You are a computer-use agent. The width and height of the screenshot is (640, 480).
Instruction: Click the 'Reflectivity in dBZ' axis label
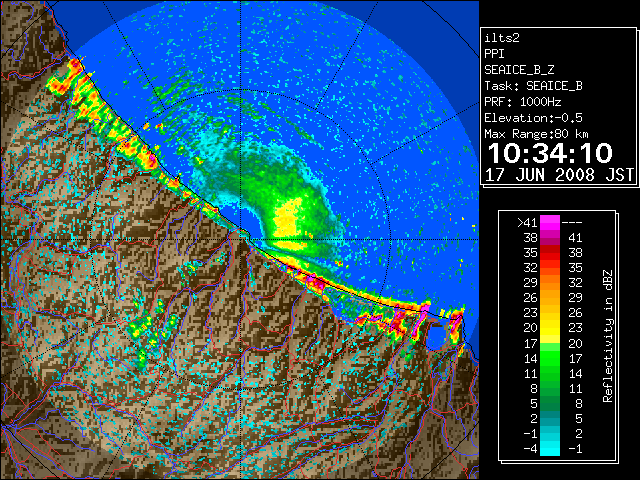tap(607, 336)
